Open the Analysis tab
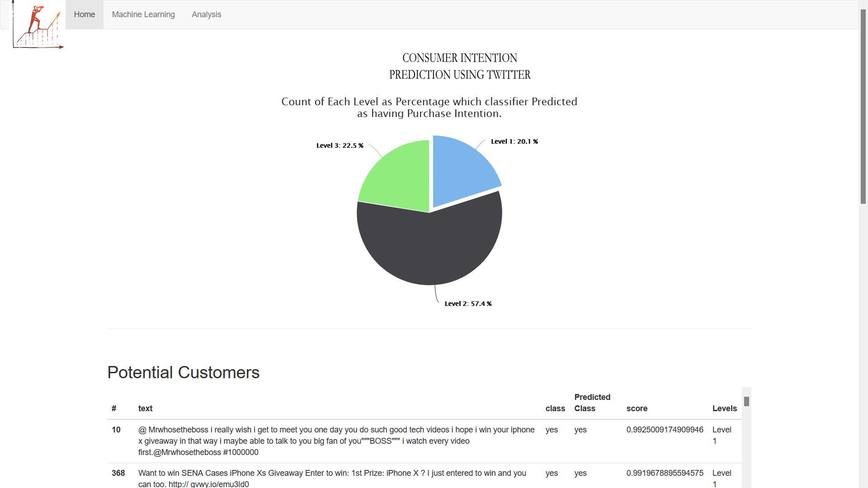This screenshot has width=868, height=488. (x=206, y=14)
